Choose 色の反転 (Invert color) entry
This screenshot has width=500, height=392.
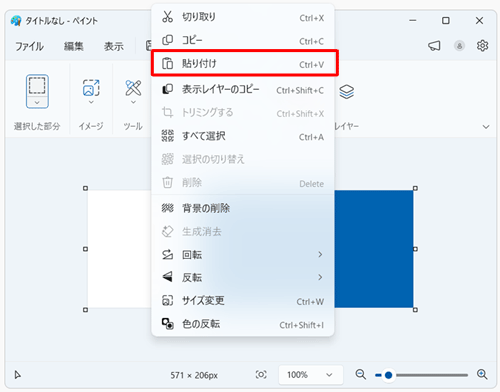(243, 324)
